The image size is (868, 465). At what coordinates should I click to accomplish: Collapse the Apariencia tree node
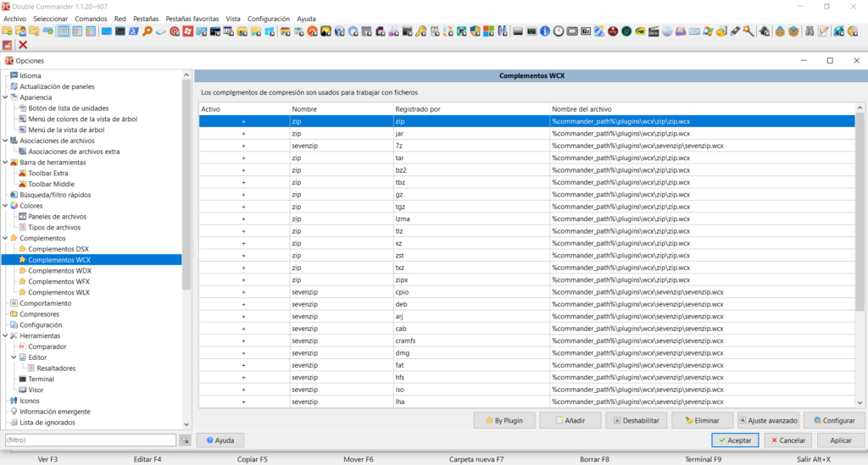(x=6, y=97)
